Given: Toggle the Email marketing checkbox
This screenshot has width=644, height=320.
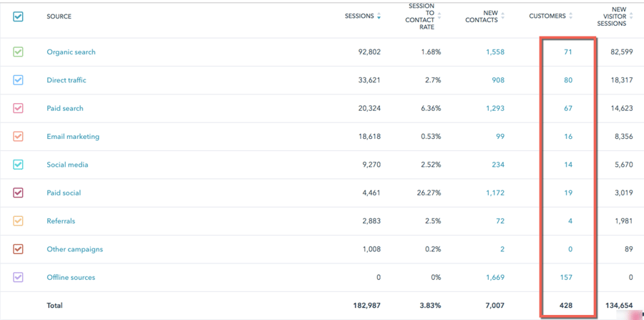Looking at the screenshot, I should pos(19,137).
